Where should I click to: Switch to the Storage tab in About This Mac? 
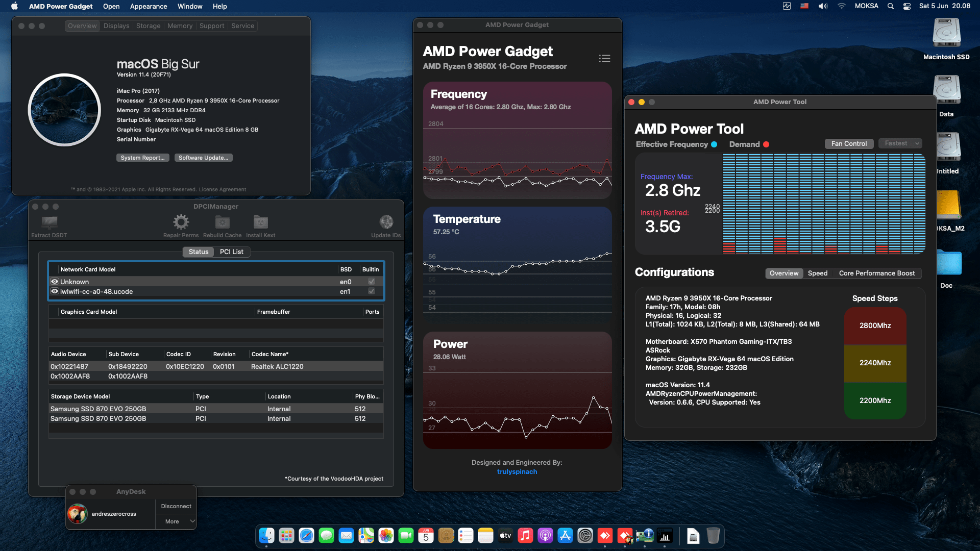[149, 26]
